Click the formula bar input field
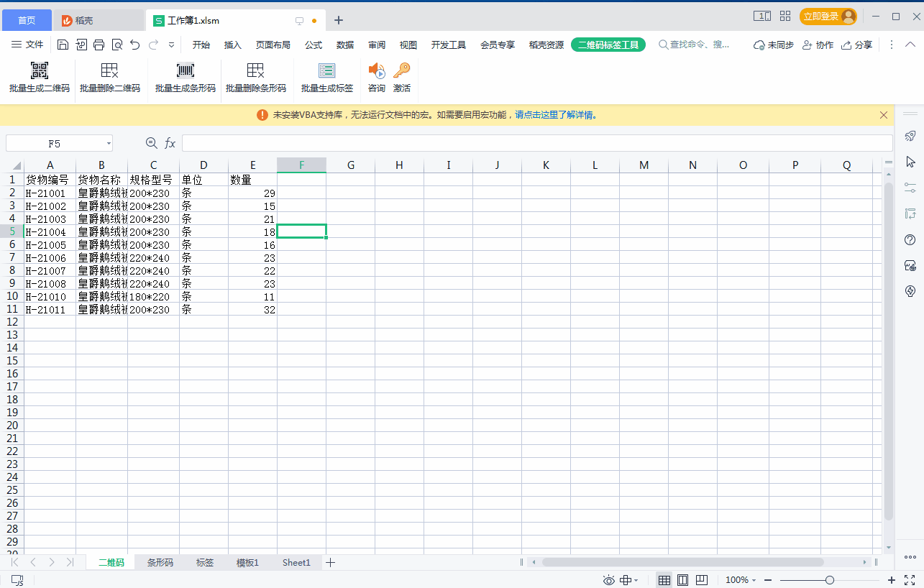This screenshot has width=924, height=588. tap(537, 143)
